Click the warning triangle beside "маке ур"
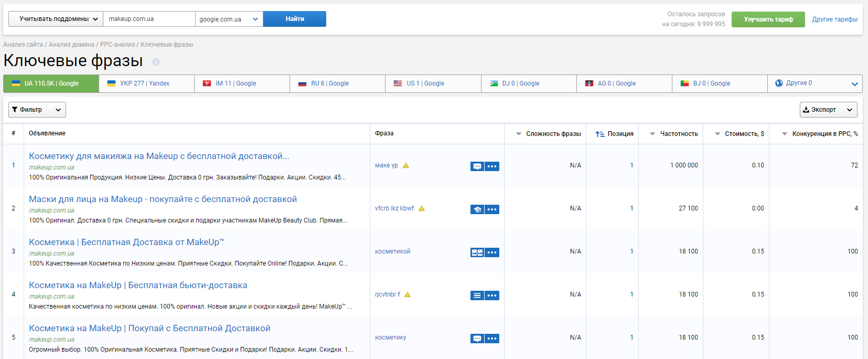The width and height of the screenshot is (868, 359). (x=406, y=165)
